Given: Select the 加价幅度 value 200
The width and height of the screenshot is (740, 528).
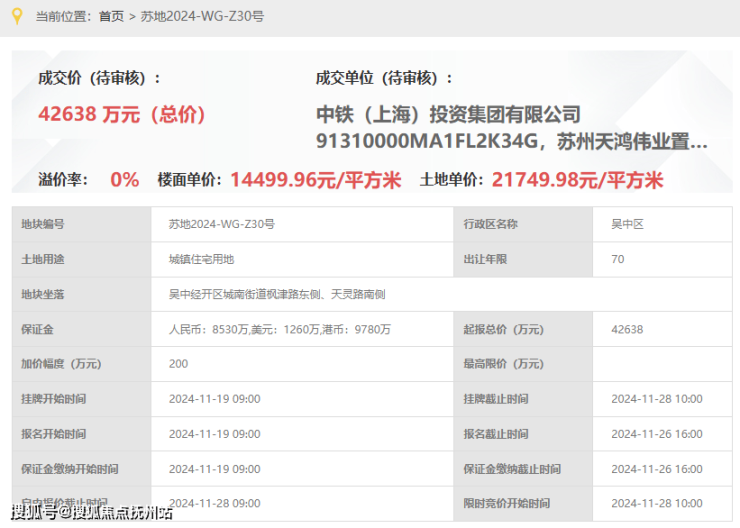Looking at the screenshot, I should coord(178,364).
